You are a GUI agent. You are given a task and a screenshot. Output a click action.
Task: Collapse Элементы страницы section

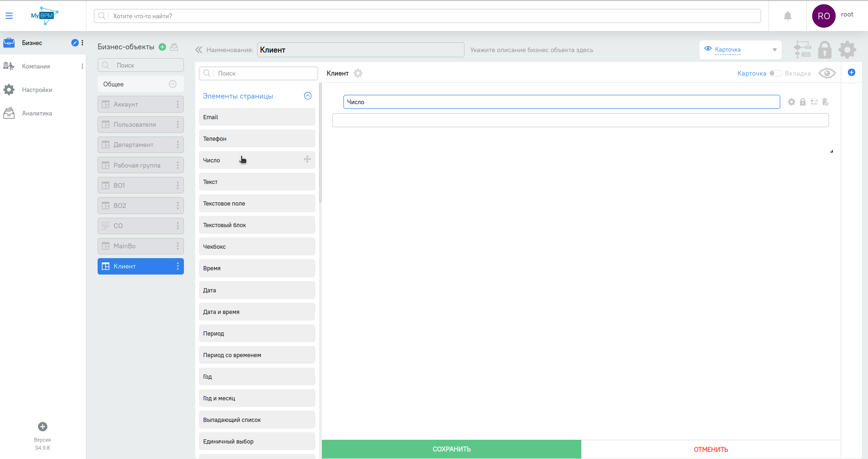[308, 96]
